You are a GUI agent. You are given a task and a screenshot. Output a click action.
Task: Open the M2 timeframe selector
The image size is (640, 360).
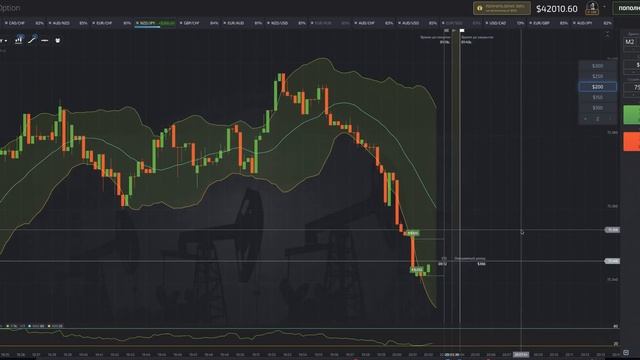click(631, 42)
